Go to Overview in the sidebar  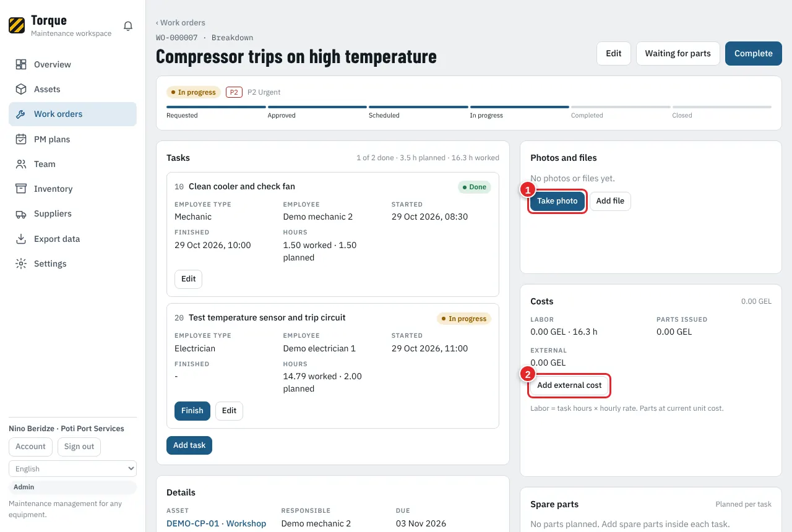pos(72,64)
